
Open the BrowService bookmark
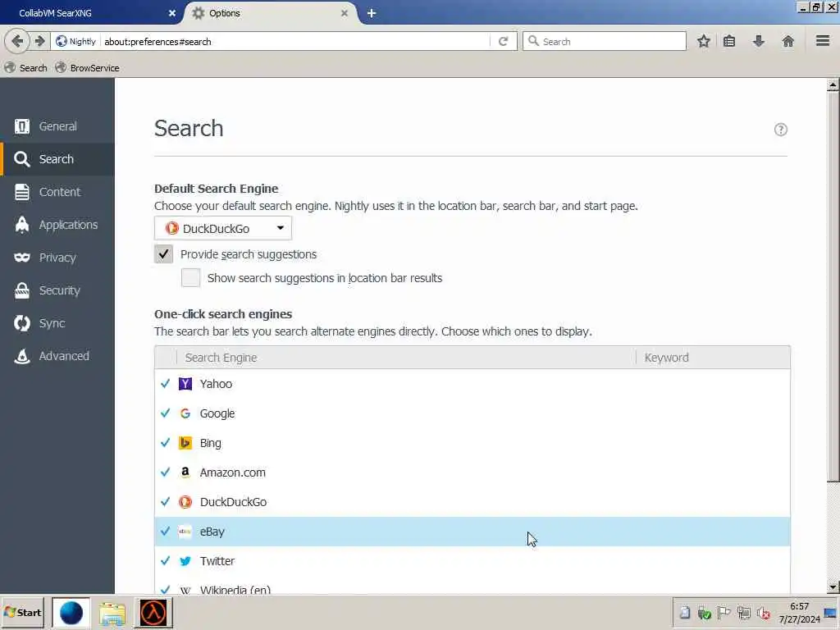click(87, 68)
